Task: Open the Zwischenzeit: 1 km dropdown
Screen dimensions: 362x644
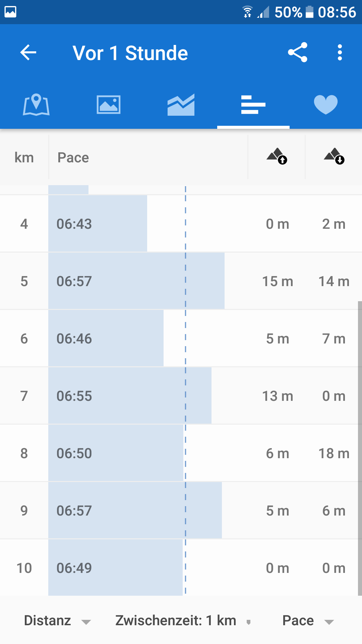Action: point(183,621)
